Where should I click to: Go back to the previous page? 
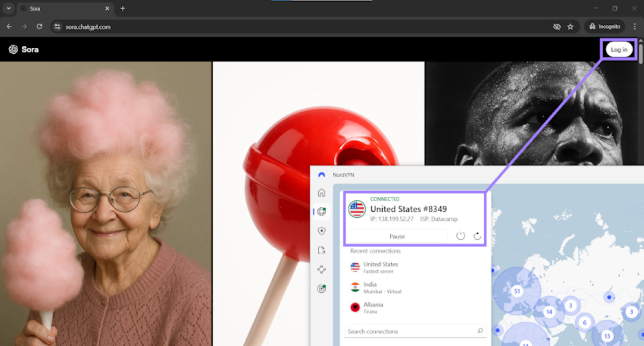pos(9,26)
